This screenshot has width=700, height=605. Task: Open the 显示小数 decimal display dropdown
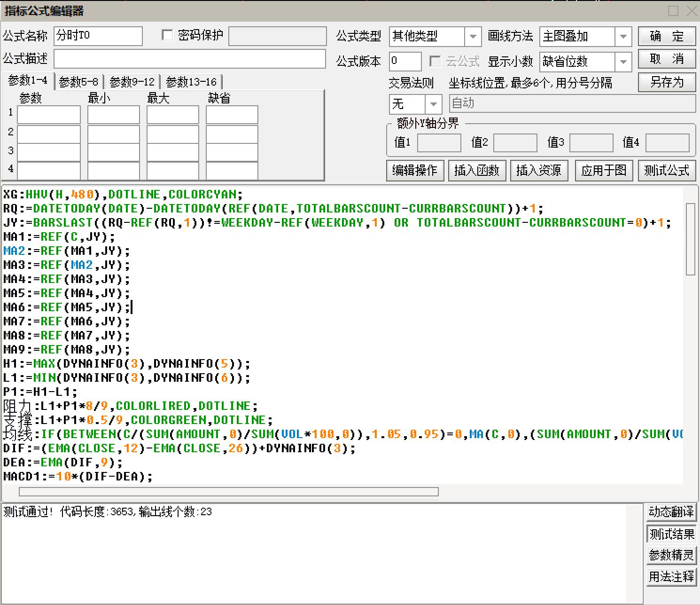tap(624, 62)
